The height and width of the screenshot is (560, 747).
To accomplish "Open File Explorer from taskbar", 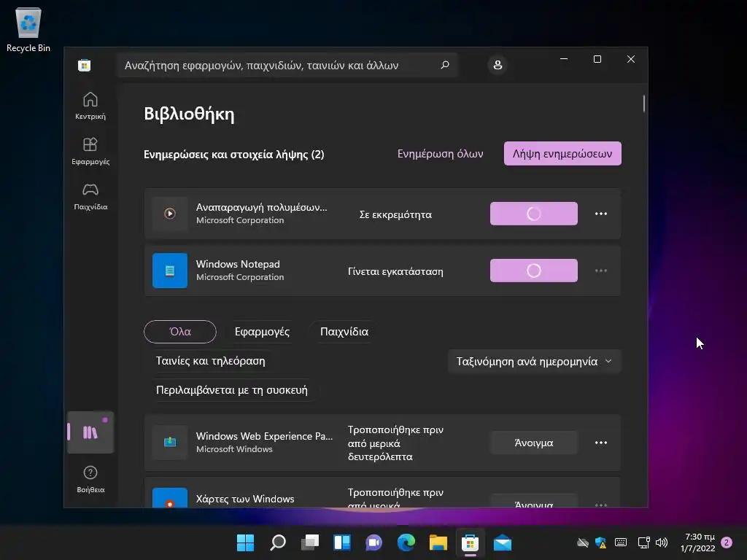I will (x=438, y=542).
